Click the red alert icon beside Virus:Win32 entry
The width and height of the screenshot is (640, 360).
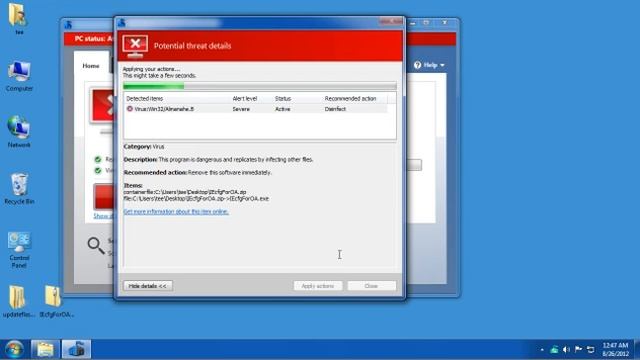pos(130,109)
